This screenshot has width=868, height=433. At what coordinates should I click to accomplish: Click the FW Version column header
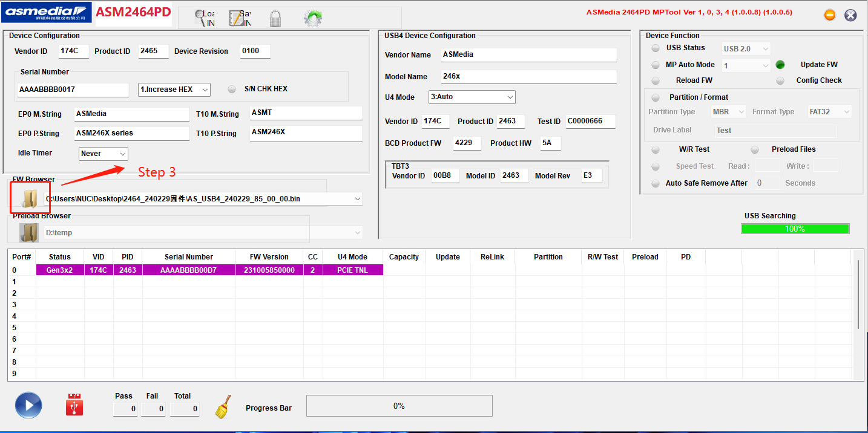(269, 257)
